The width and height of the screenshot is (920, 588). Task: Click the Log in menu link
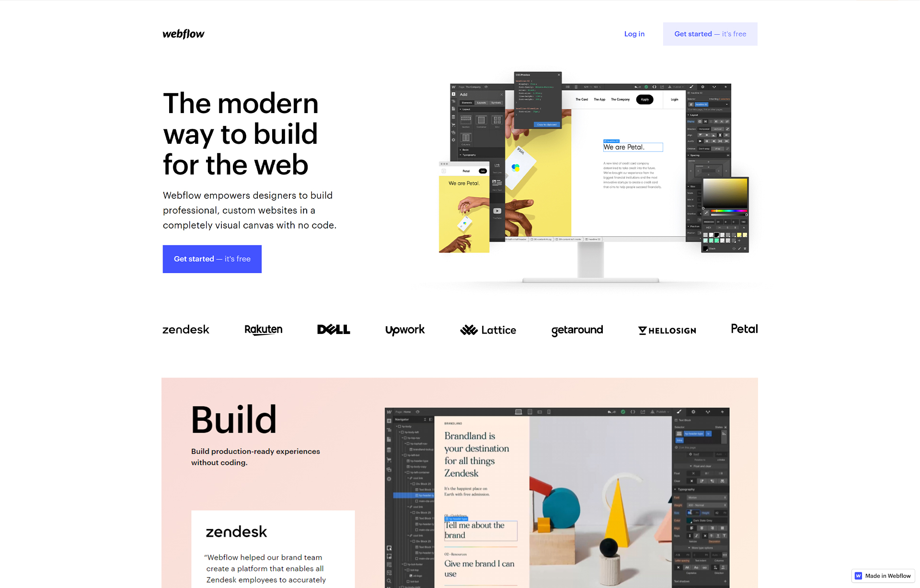pyautogui.click(x=633, y=34)
